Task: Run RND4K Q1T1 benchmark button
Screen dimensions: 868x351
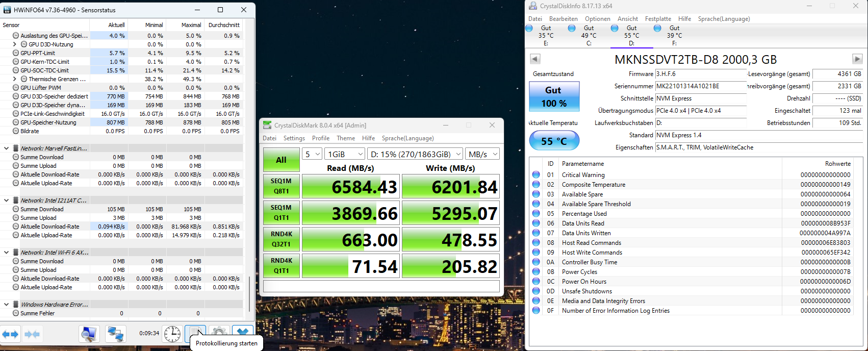Action: 281,266
